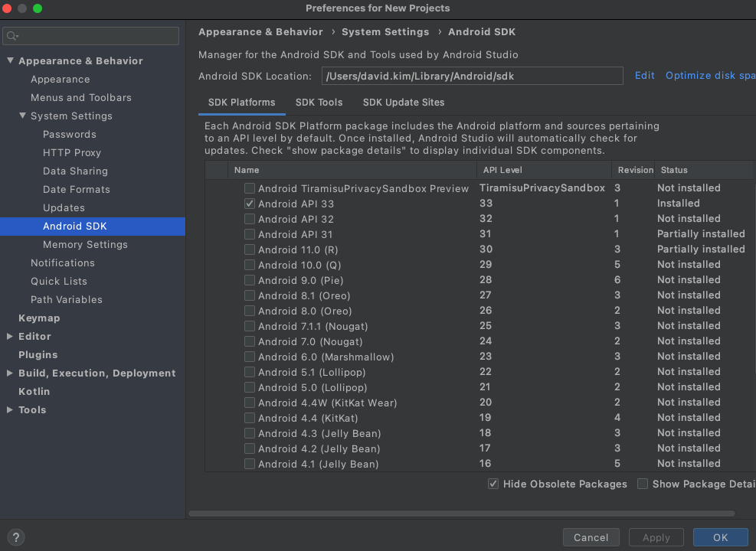756x551 pixels.
Task: Switch to the SDK Platforms tab
Action: pos(241,103)
